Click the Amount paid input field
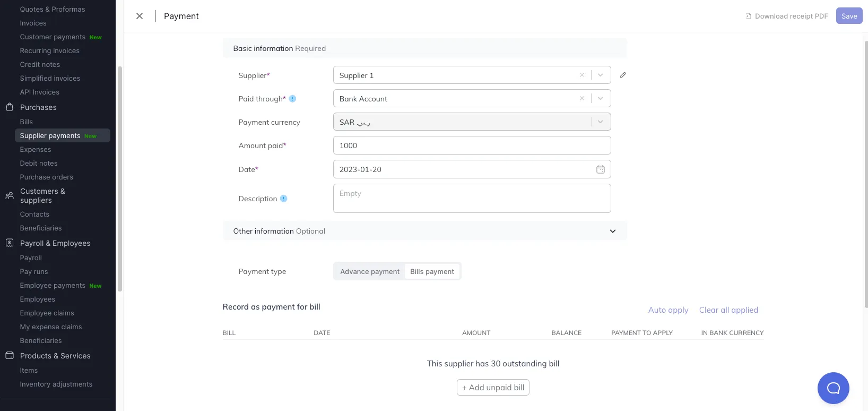This screenshot has height=411, width=868. [471, 145]
